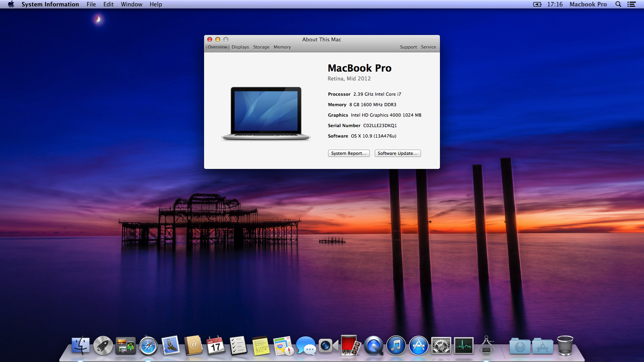Viewport: 644px width, 362px height.
Task: Open Applications folder stack in dock
Action: point(543,346)
